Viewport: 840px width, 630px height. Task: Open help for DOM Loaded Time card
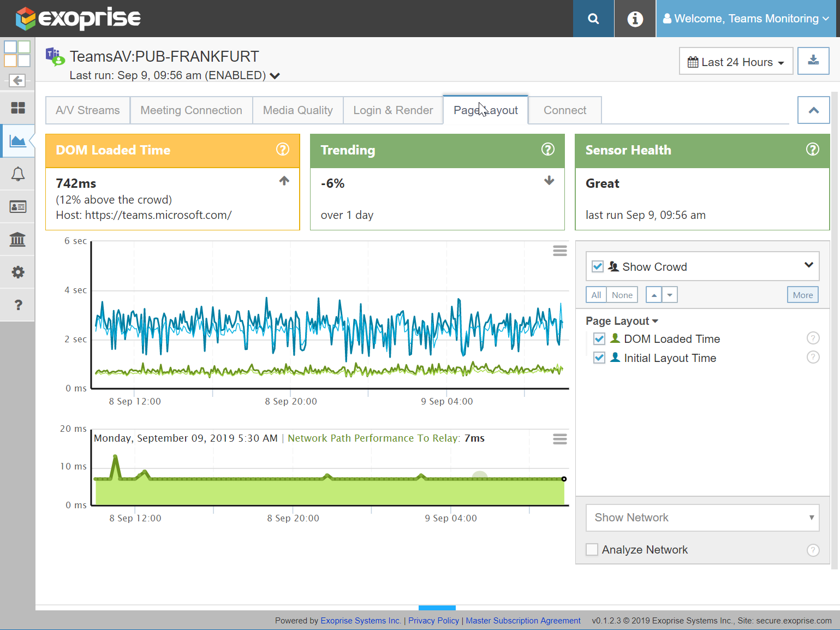pos(282,150)
